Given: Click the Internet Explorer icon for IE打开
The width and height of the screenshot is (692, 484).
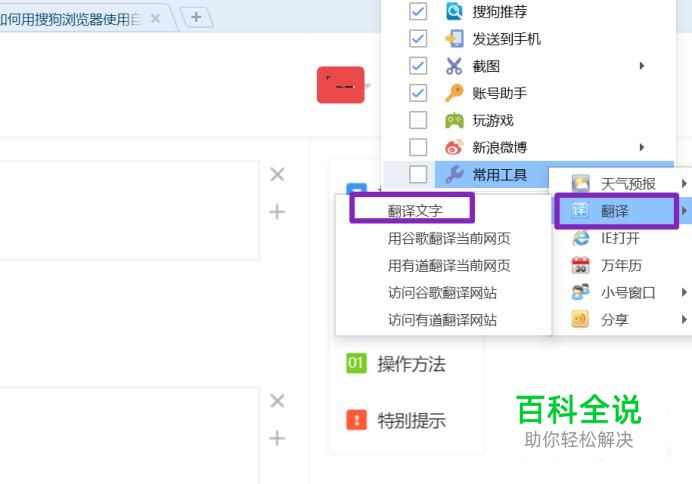Looking at the screenshot, I should coord(581,238).
